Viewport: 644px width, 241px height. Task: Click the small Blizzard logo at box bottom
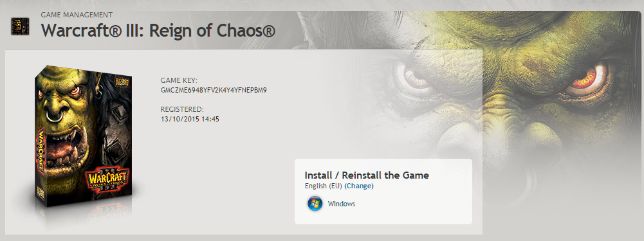[41, 193]
